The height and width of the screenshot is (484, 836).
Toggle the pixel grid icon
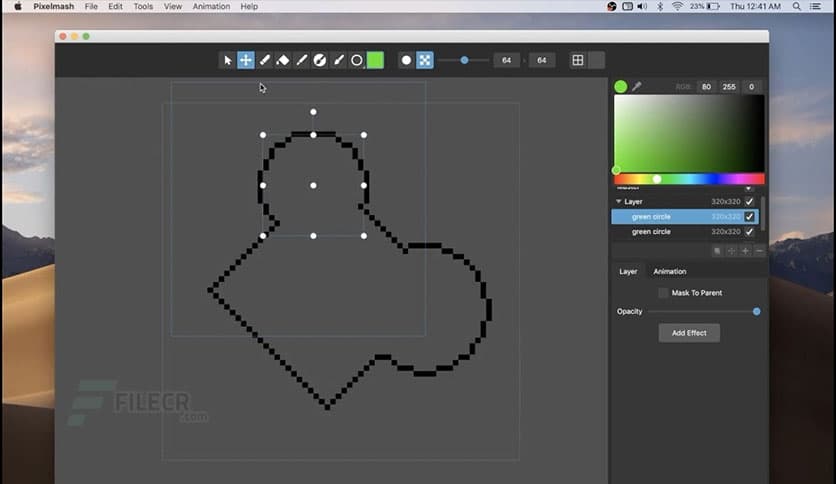coord(577,60)
